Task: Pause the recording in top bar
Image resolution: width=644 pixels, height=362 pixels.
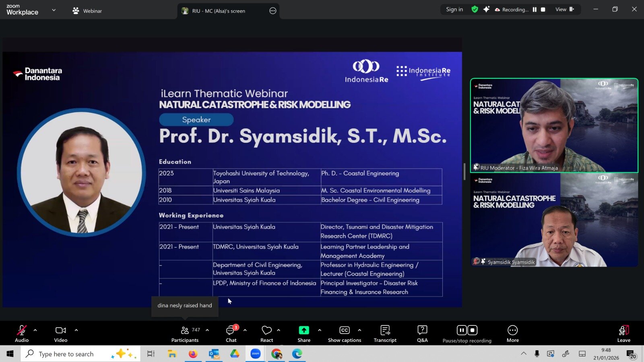Action: tap(535, 9)
